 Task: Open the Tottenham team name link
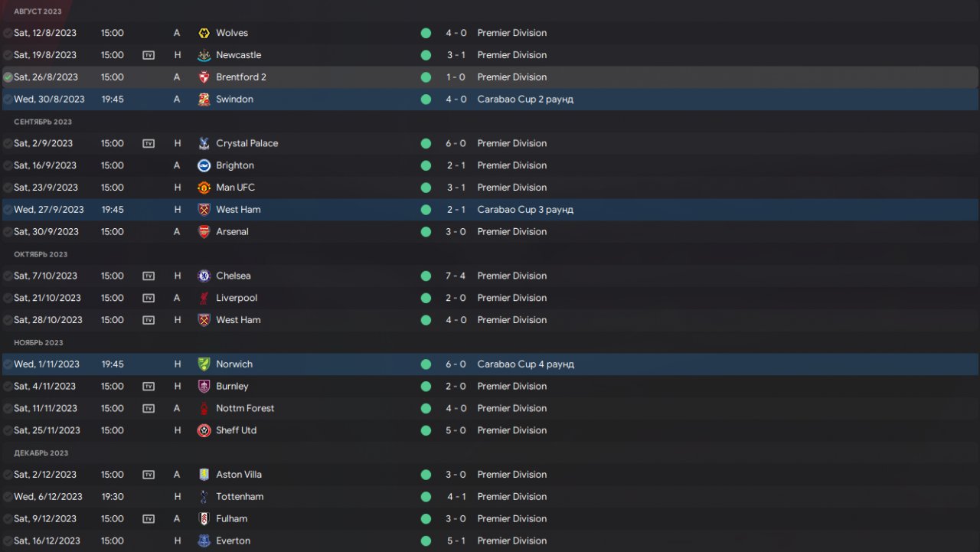[240, 496]
